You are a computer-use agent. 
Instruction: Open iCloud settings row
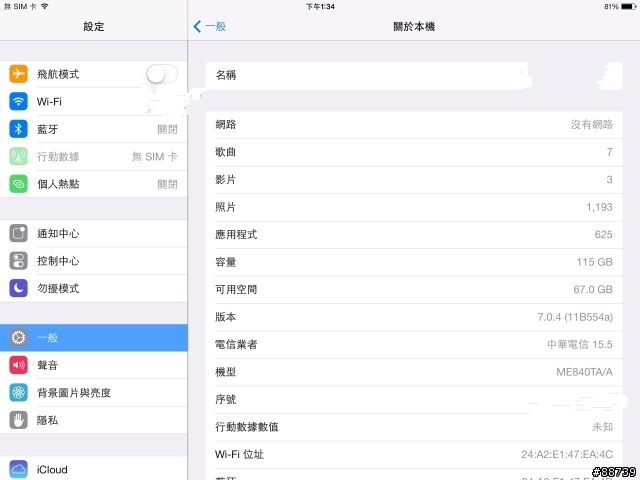[93, 469]
